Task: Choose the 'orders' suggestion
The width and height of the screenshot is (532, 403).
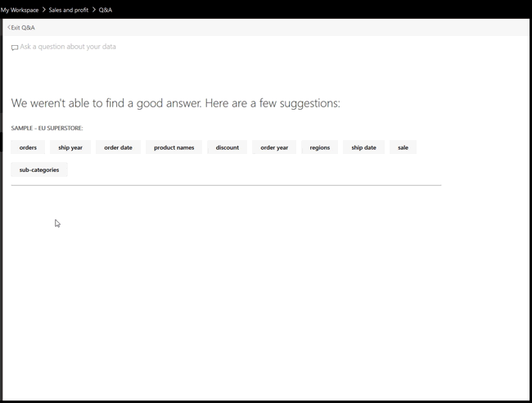Action: click(x=28, y=147)
